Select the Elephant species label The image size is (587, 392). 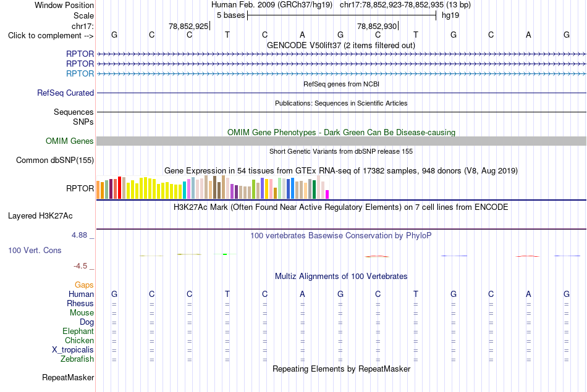(x=78, y=331)
